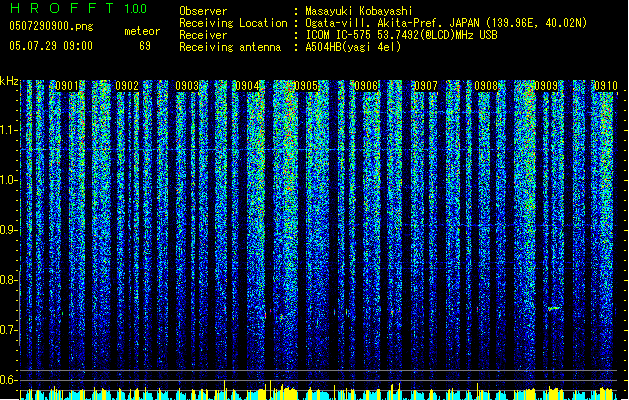Screen dimensions: 629x400
Task: Click the 1.1 frequency axis label
Action: click(8, 130)
